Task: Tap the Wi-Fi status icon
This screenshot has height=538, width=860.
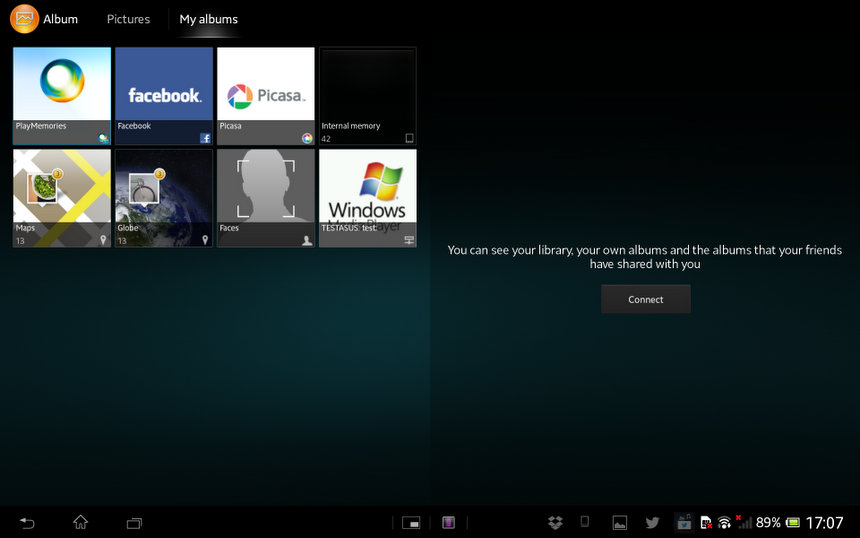Action: (x=724, y=523)
